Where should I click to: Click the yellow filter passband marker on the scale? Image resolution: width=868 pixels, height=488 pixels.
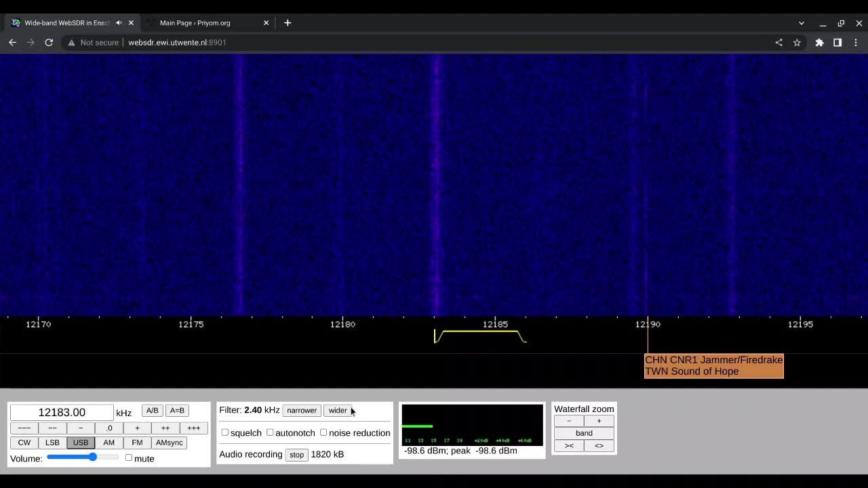click(480, 336)
